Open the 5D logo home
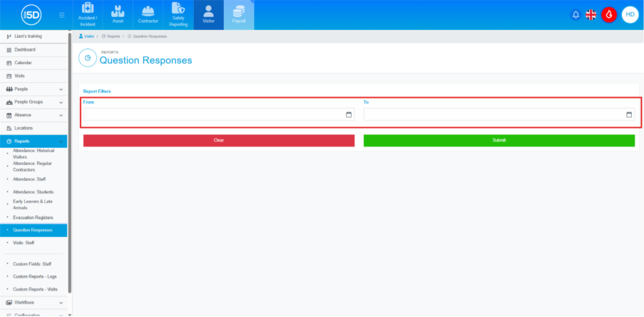This screenshot has width=644, height=317. [31, 15]
